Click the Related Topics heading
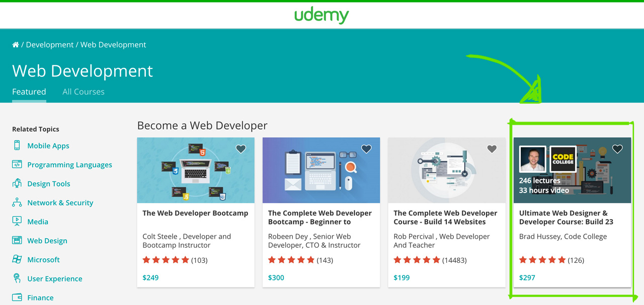This screenshot has height=305, width=644. tap(36, 129)
